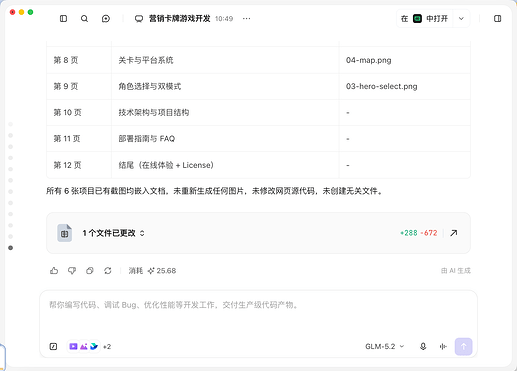
Task: Toggle the right side panel icon
Action: [x=497, y=19]
